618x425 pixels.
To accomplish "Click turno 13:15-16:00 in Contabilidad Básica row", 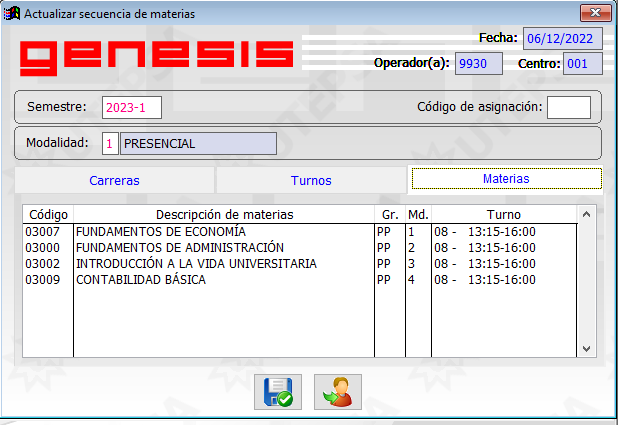I will (502, 280).
